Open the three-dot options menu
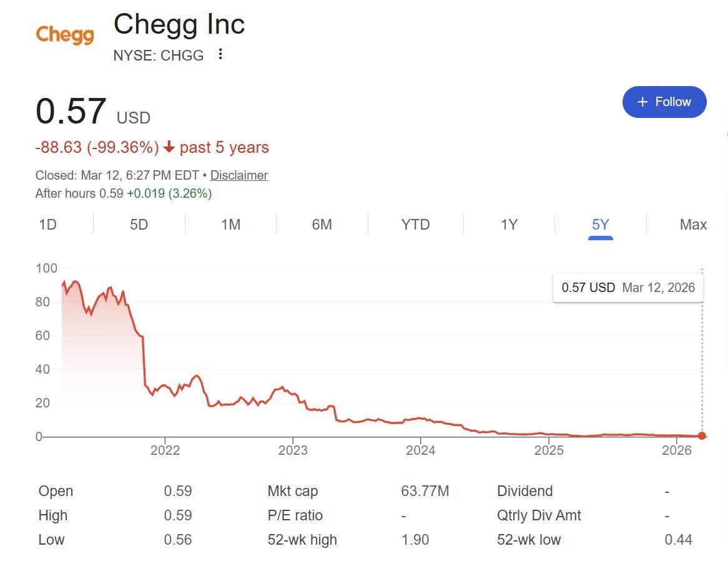Image resolution: width=728 pixels, height=569 pixels. [220, 55]
